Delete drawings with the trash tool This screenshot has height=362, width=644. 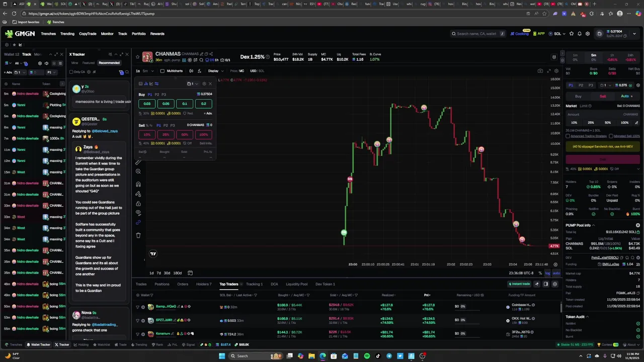(x=138, y=235)
